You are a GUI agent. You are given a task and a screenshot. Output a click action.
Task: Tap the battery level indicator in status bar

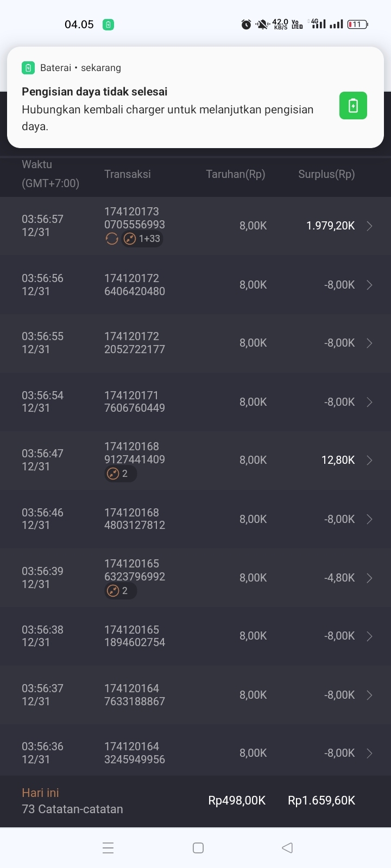pos(357,24)
